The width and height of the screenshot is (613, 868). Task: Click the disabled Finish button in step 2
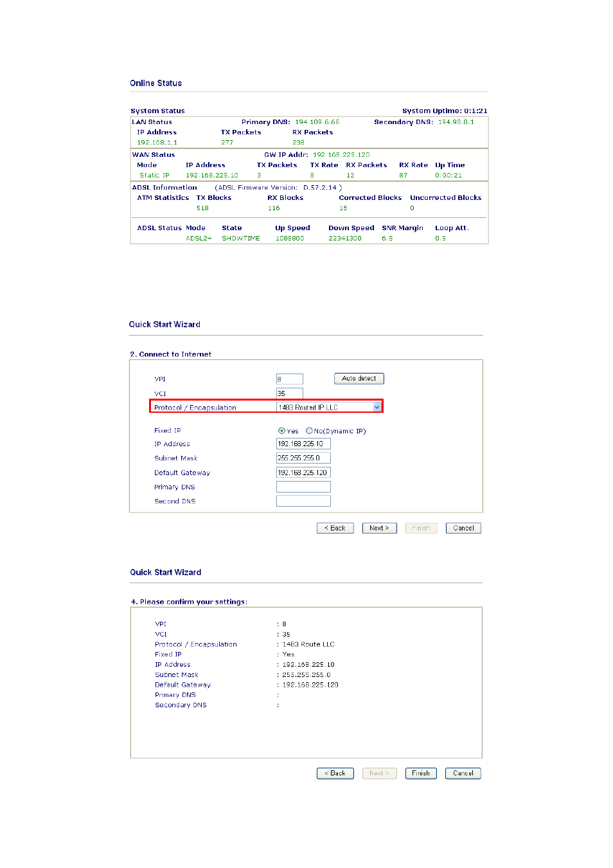[x=421, y=528]
